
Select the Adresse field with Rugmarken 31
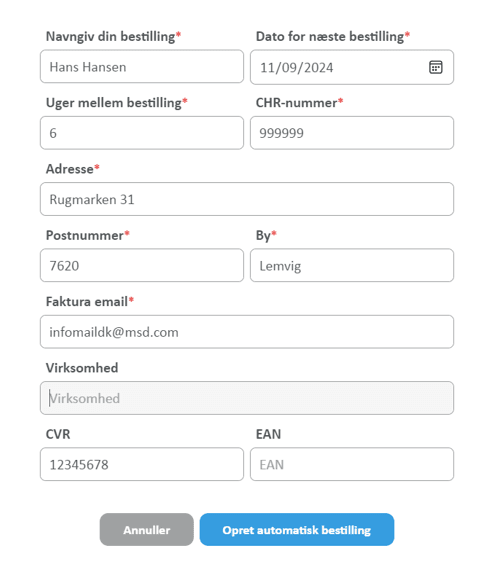click(x=247, y=199)
